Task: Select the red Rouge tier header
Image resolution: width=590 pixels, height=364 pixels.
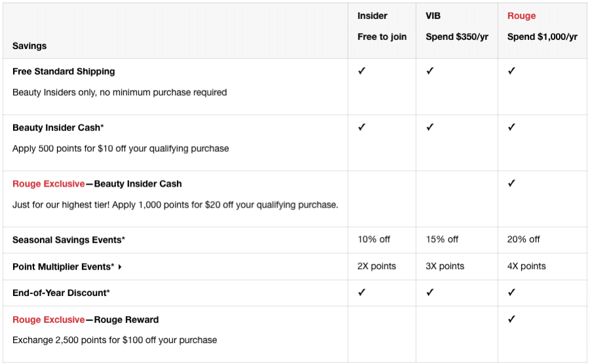Action: pos(521,16)
